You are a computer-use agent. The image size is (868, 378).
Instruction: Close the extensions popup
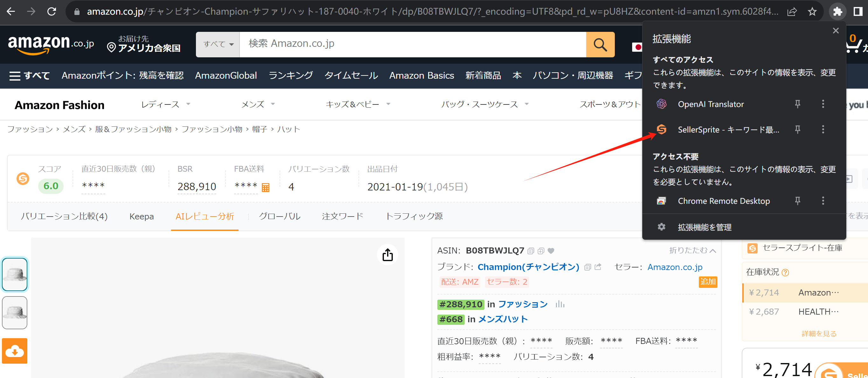pyautogui.click(x=836, y=31)
